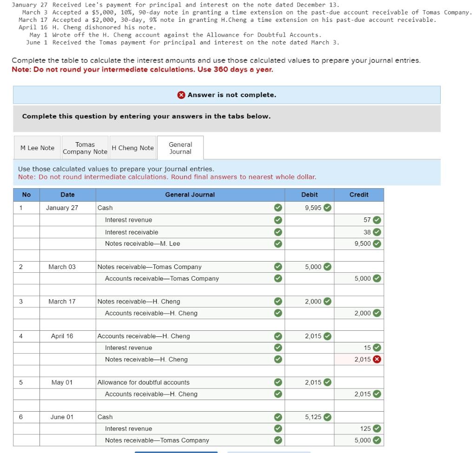Select the January 27 Cash account field
This screenshot has width=476, height=453.
(x=190, y=208)
